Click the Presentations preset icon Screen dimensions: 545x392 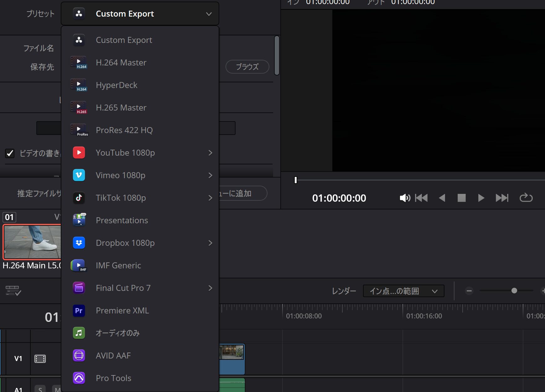coord(79,220)
